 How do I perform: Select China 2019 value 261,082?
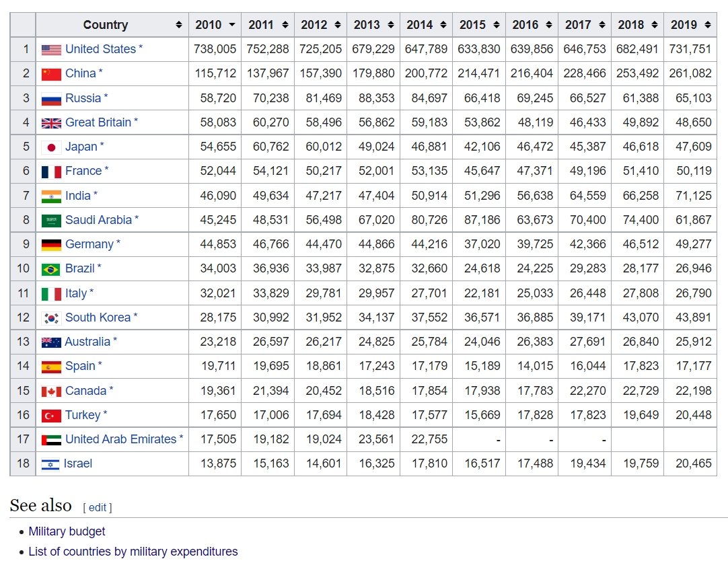[x=690, y=73]
